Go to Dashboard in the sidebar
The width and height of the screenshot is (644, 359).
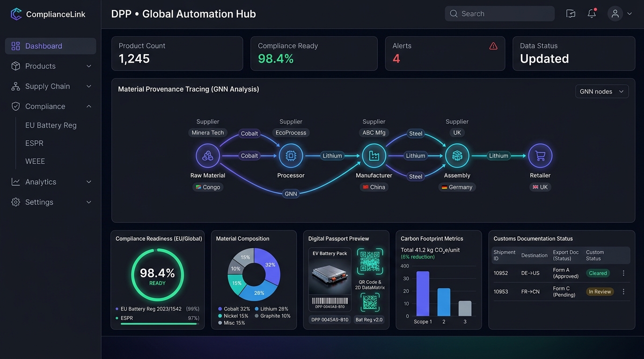click(x=51, y=46)
